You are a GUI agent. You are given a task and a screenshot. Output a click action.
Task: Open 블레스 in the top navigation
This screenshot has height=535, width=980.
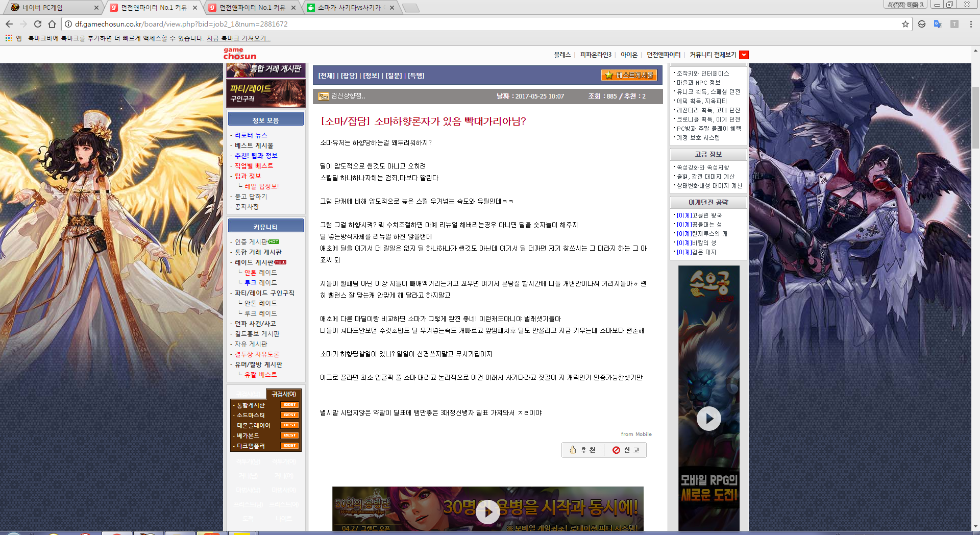click(x=562, y=55)
